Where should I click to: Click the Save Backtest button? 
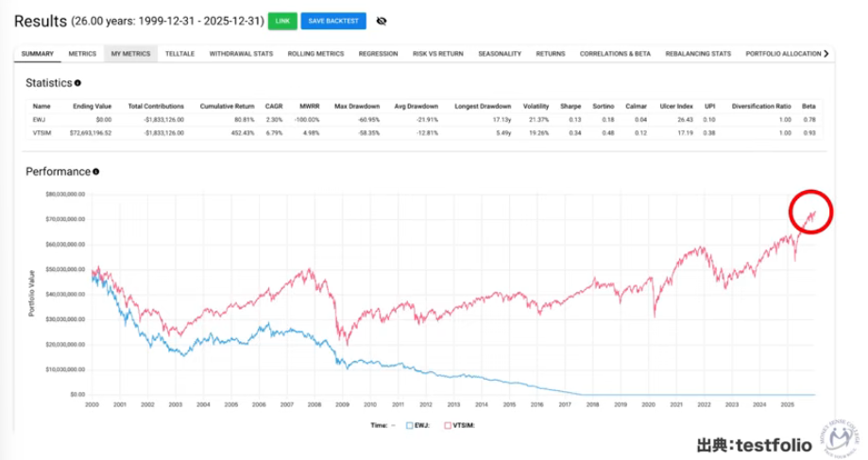[x=333, y=21]
